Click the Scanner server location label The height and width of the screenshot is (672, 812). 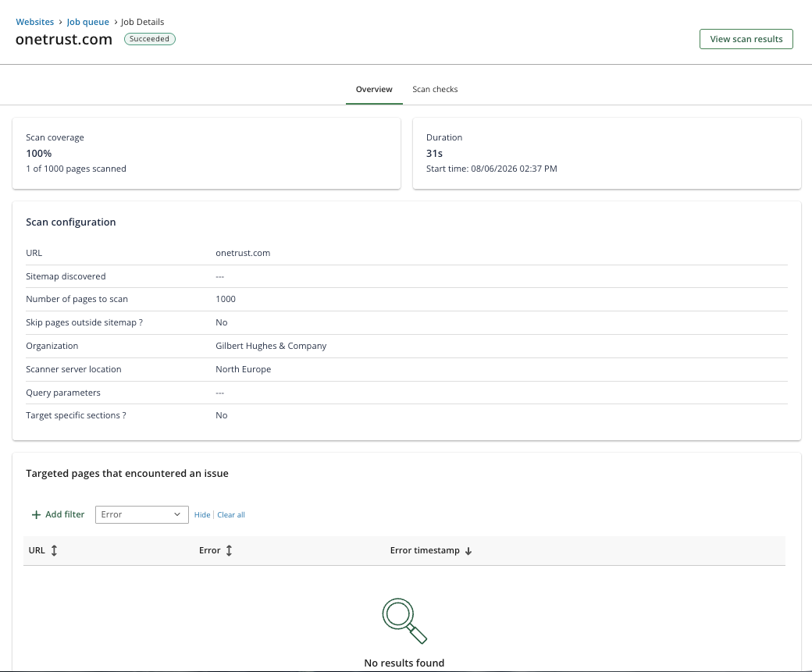point(73,369)
